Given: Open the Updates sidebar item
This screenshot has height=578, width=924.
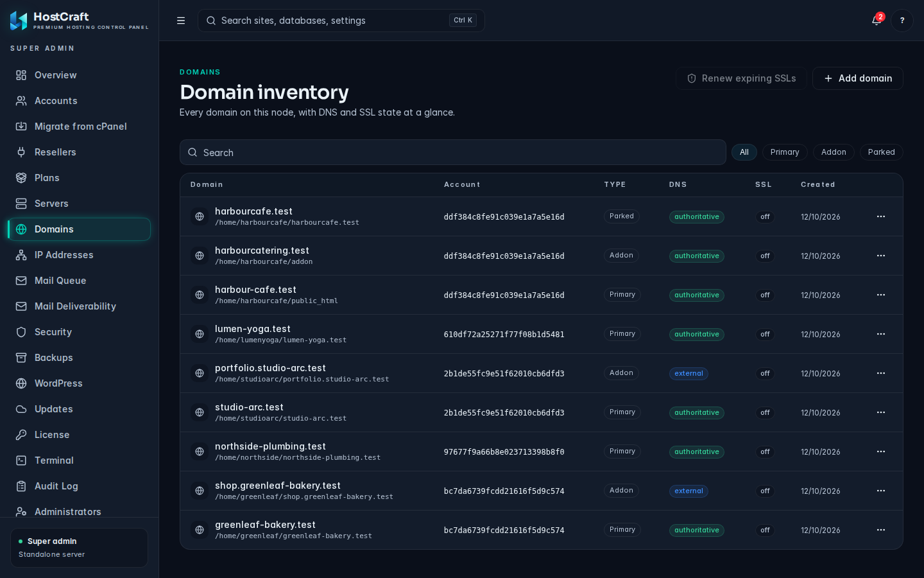Looking at the screenshot, I should coord(80,409).
